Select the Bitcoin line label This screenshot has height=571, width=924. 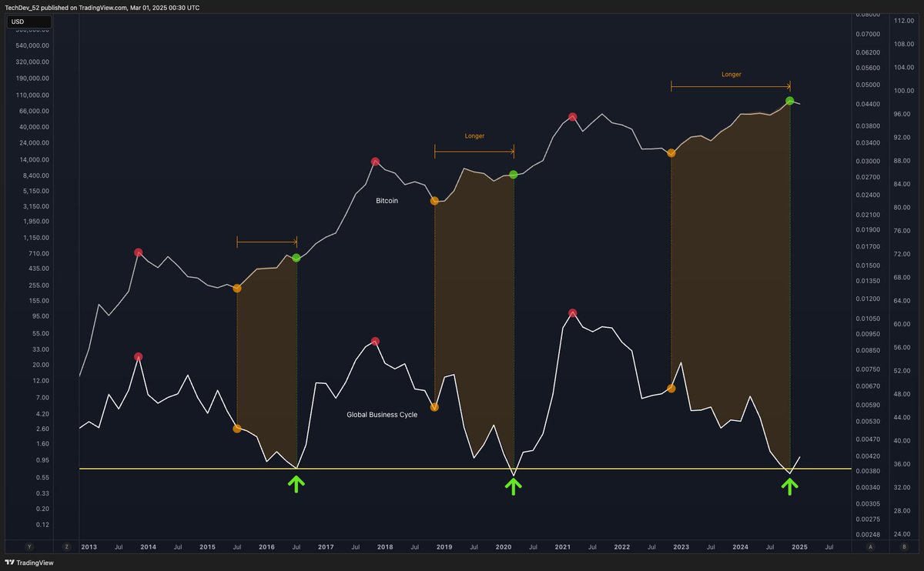point(387,200)
